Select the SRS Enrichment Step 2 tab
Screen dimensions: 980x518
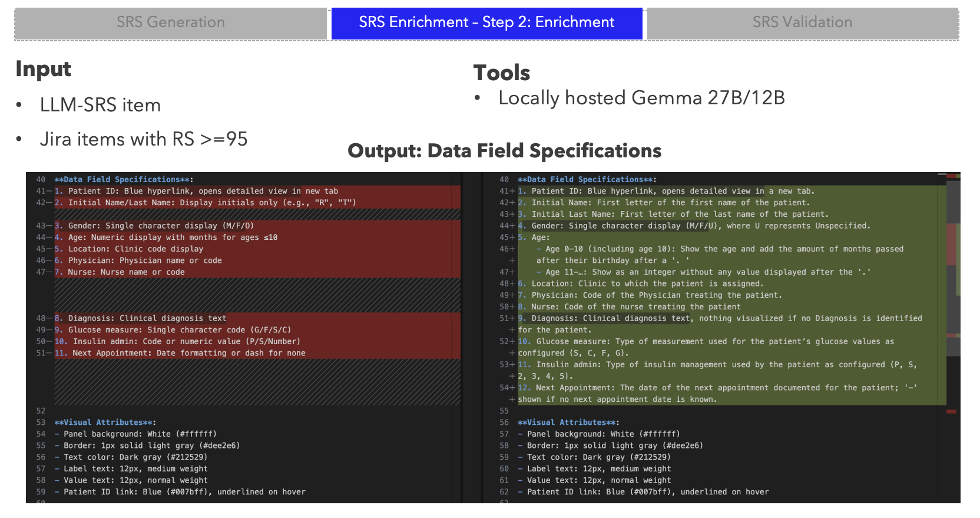(x=486, y=23)
